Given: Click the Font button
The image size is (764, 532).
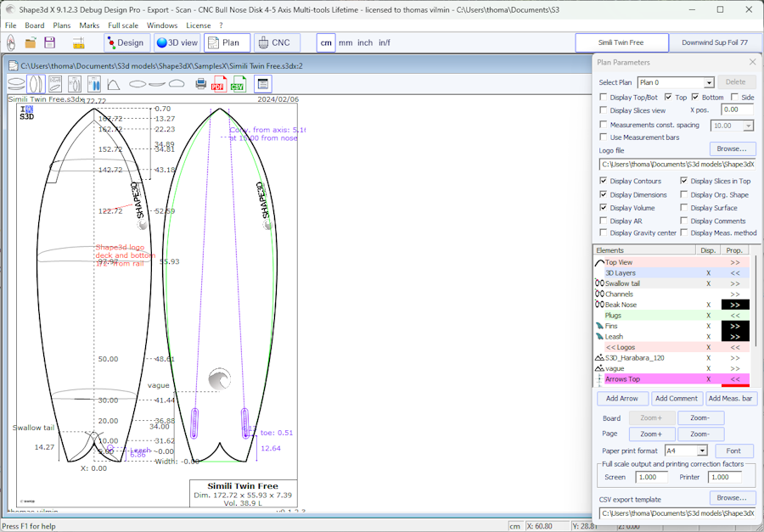Looking at the screenshot, I should pyautogui.click(x=733, y=451).
